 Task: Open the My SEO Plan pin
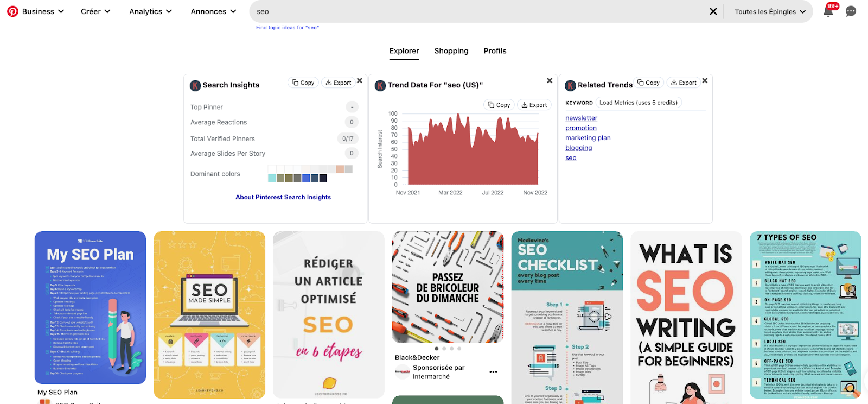point(90,307)
